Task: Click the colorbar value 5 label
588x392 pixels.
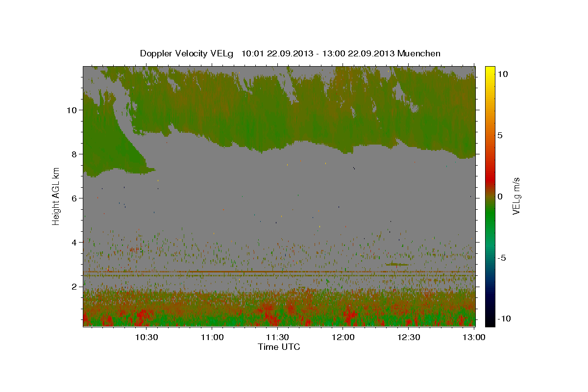Action: click(x=500, y=135)
